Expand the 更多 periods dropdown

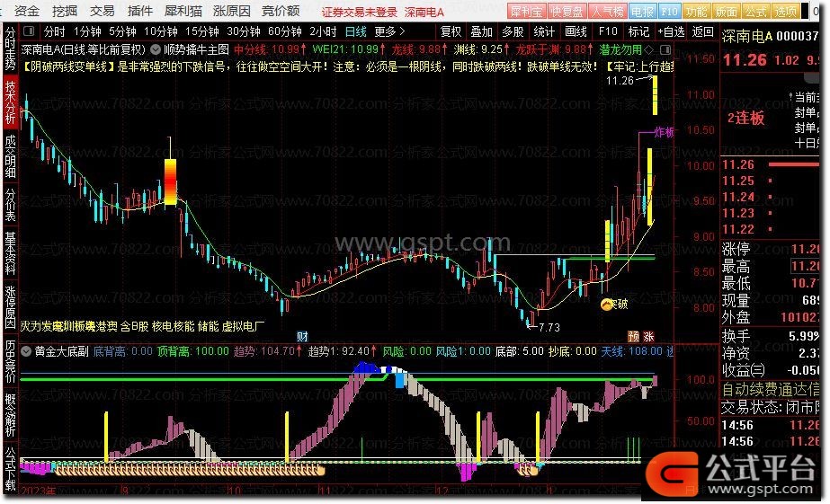(389, 31)
